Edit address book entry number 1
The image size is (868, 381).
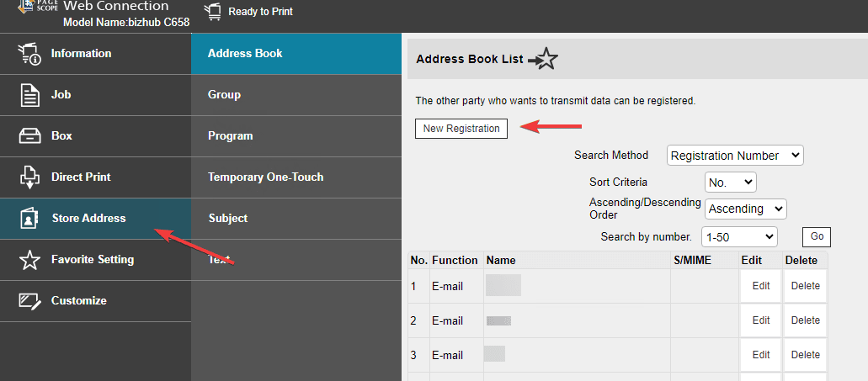point(760,287)
